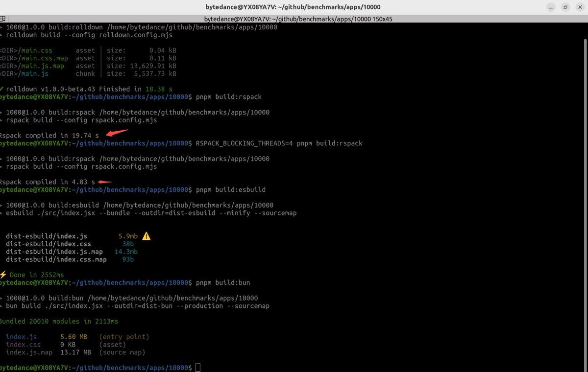Click the green checkmark before rolldown v1.0.0-beta.43
The height and width of the screenshot is (372, 588).
click(2, 89)
